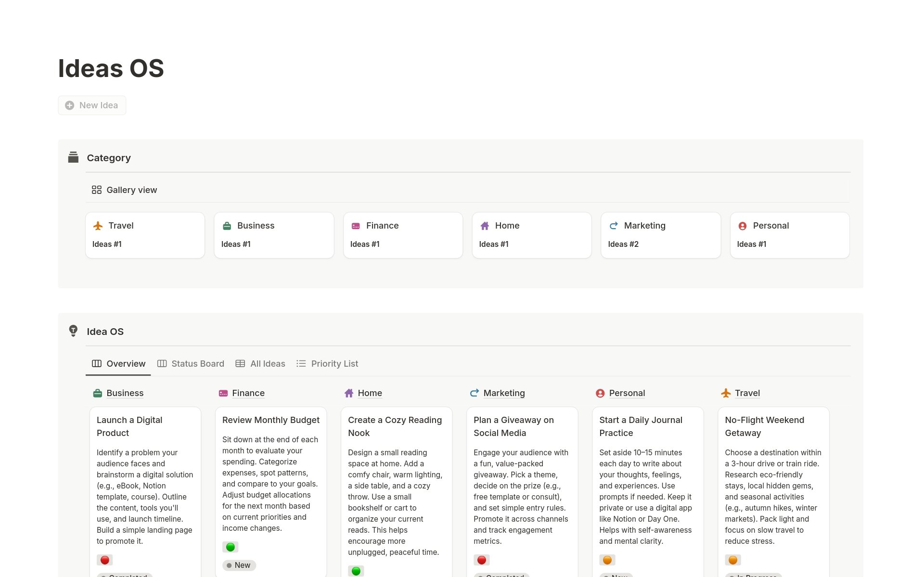Open the All Ideas tab

click(x=260, y=364)
